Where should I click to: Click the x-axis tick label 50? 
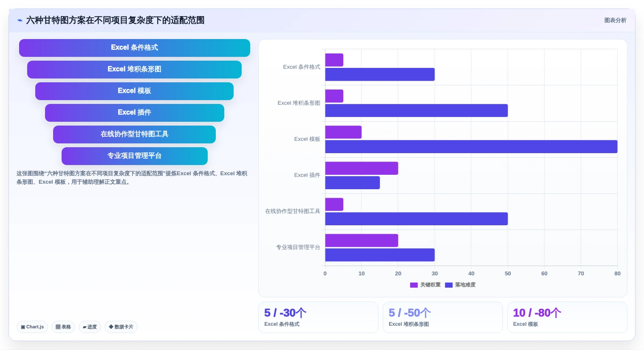pyautogui.click(x=508, y=274)
